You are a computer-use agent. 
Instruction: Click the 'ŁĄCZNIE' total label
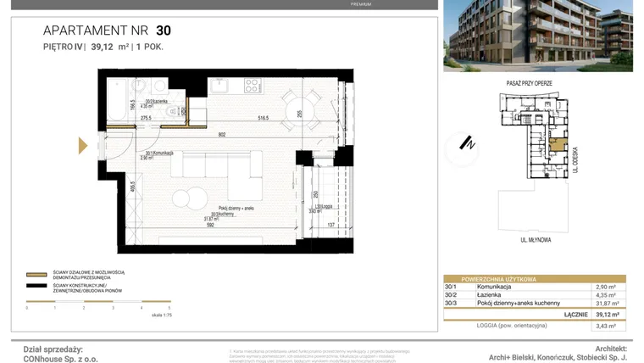[x=576, y=315]
